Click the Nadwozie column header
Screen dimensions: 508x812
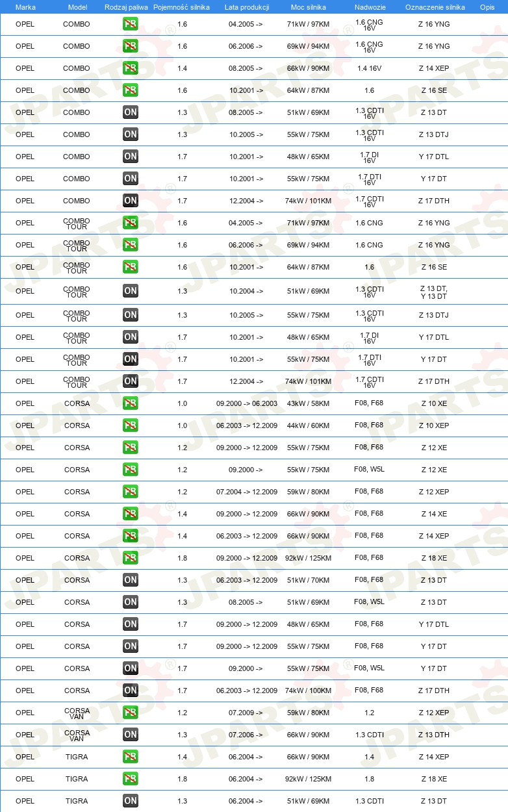click(x=370, y=7)
